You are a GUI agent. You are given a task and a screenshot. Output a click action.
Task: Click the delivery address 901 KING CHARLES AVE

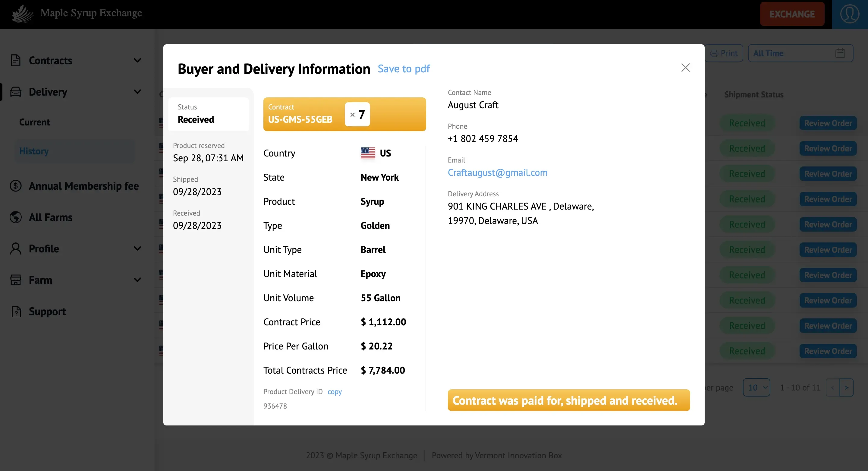coord(520,213)
